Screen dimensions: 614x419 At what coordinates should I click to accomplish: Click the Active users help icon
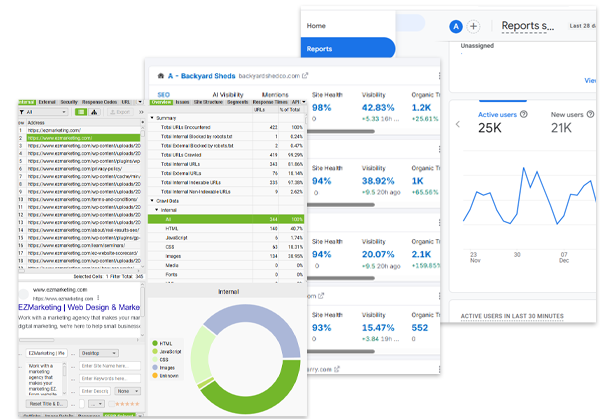[x=524, y=114]
